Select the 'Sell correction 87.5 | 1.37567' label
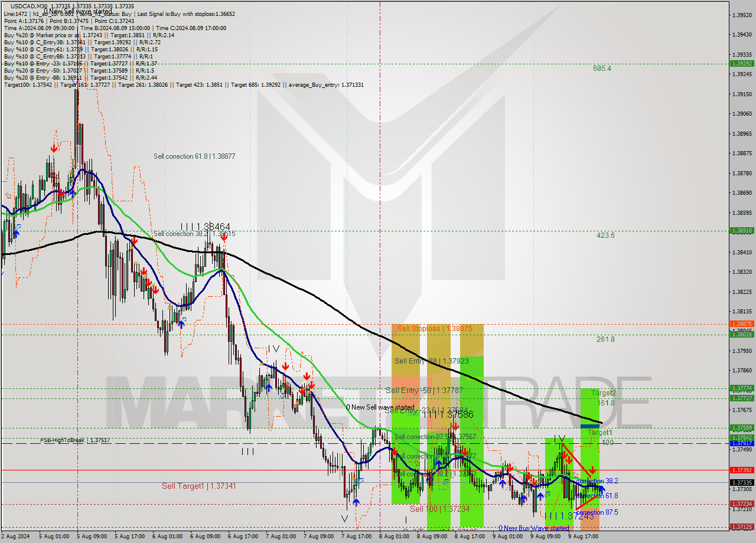The height and width of the screenshot is (543, 756). [435, 437]
